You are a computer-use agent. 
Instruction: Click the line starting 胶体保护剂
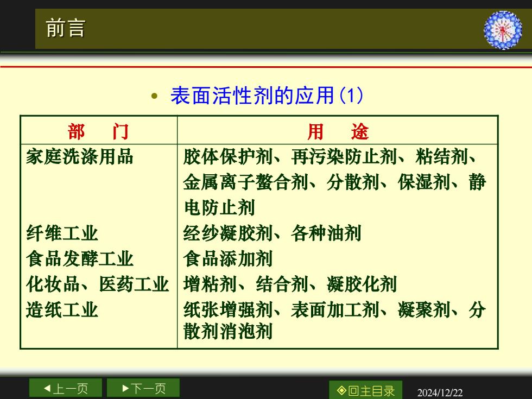330,157
